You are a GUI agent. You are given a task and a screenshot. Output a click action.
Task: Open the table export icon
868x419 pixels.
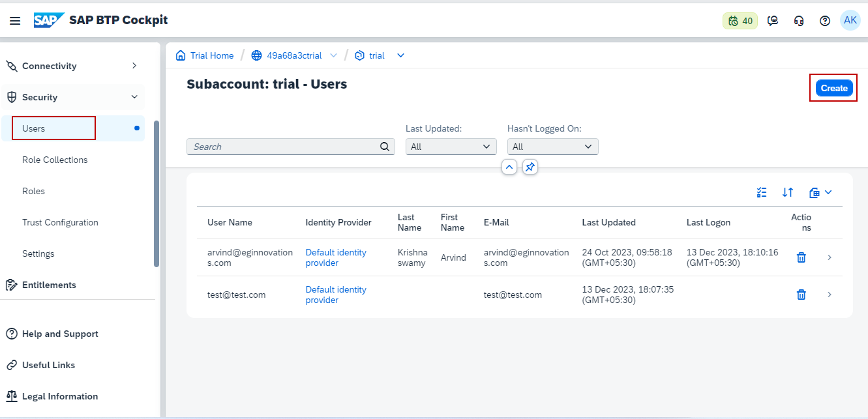tap(814, 192)
